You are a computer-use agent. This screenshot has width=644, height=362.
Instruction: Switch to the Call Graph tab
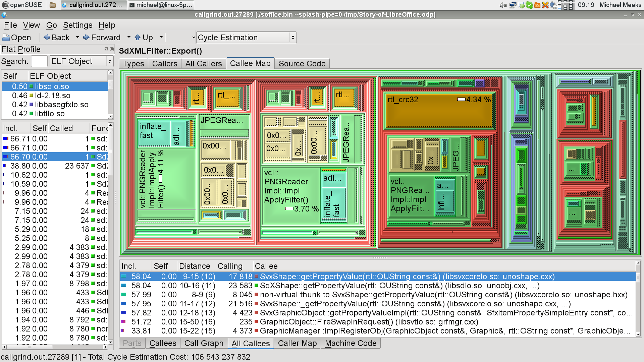point(204,343)
